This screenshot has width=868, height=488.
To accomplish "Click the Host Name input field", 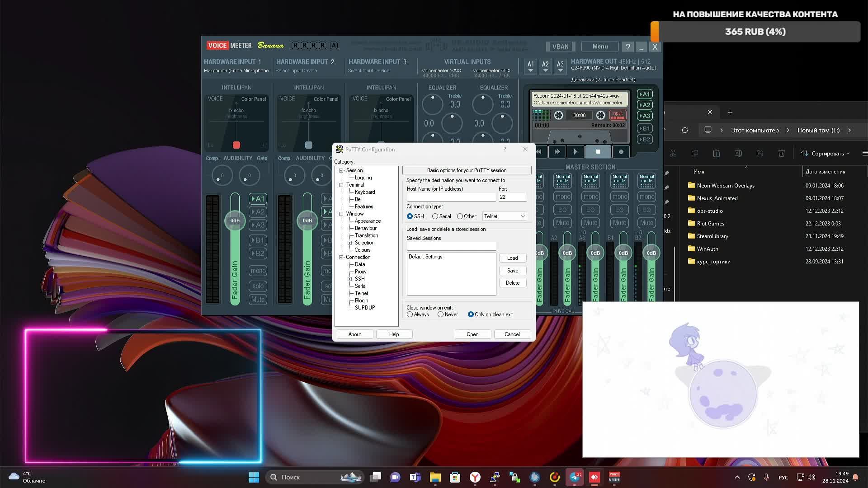I will (x=451, y=197).
